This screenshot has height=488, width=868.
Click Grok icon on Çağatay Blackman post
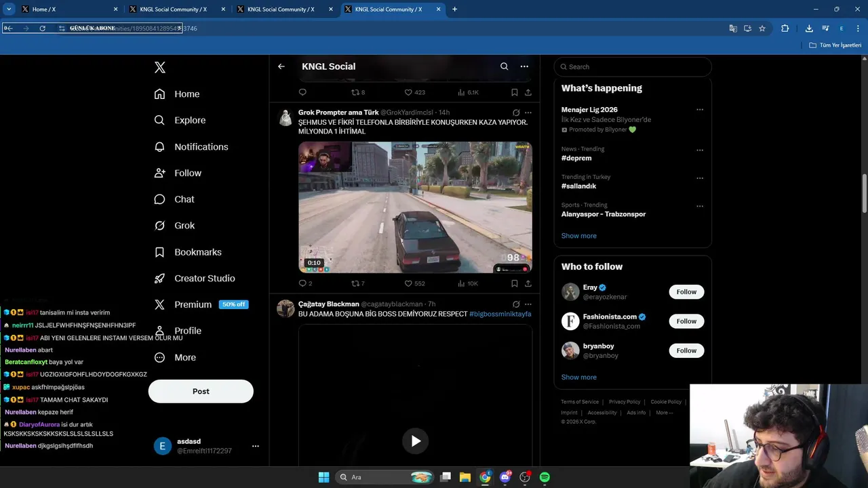(x=516, y=304)
